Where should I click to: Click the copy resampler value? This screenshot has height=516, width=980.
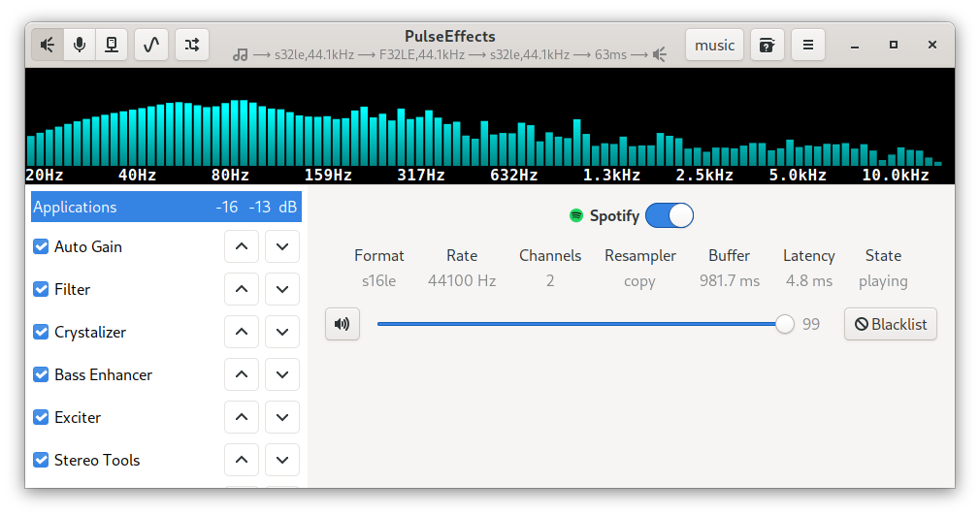click(x=639, y=281)
